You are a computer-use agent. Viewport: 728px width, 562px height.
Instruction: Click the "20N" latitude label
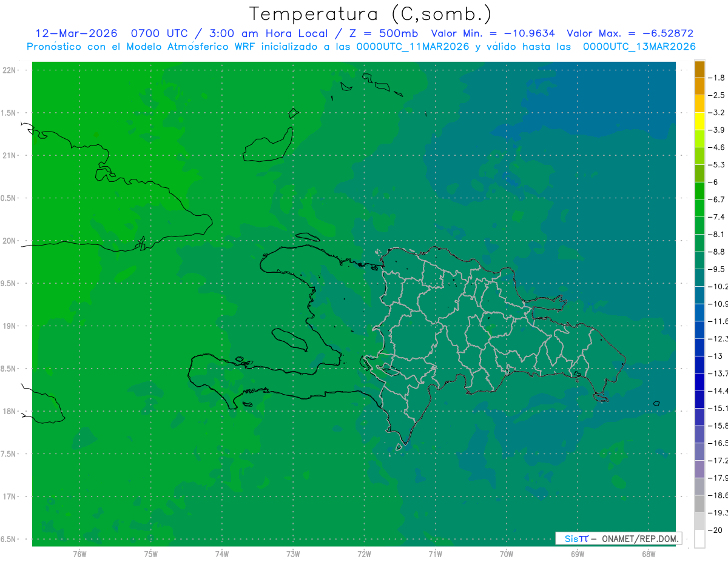[x=9, y=241]
